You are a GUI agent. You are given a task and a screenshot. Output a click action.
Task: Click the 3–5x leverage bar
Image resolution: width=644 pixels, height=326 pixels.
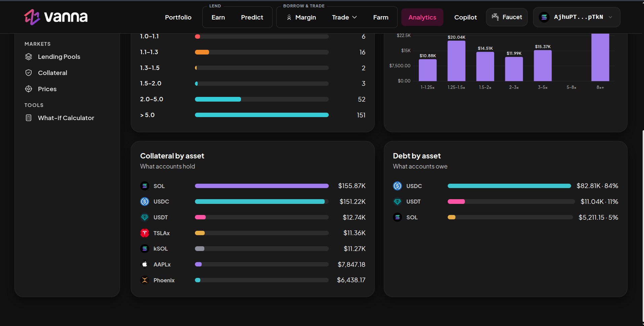point(543,66)
